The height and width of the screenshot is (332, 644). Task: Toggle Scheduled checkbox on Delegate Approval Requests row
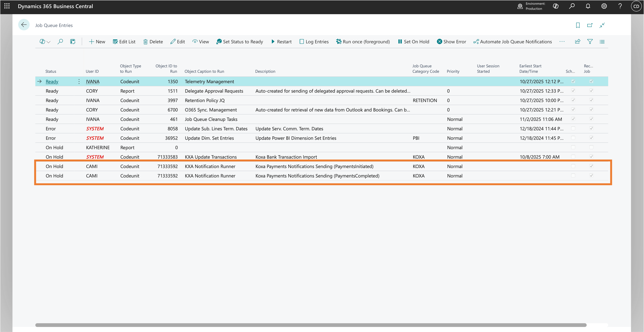(573, 91)
